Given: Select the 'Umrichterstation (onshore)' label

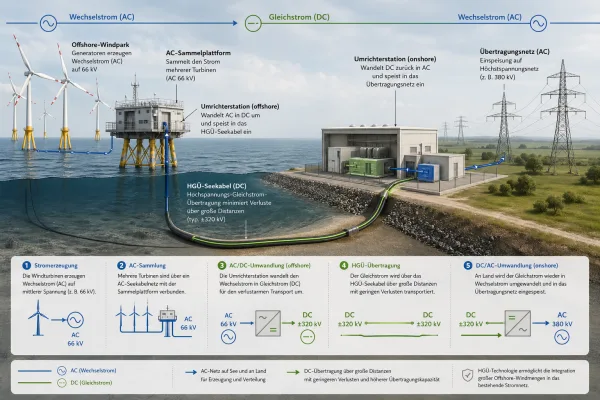Looking at the screenshot, I should (x=395, y=59).
